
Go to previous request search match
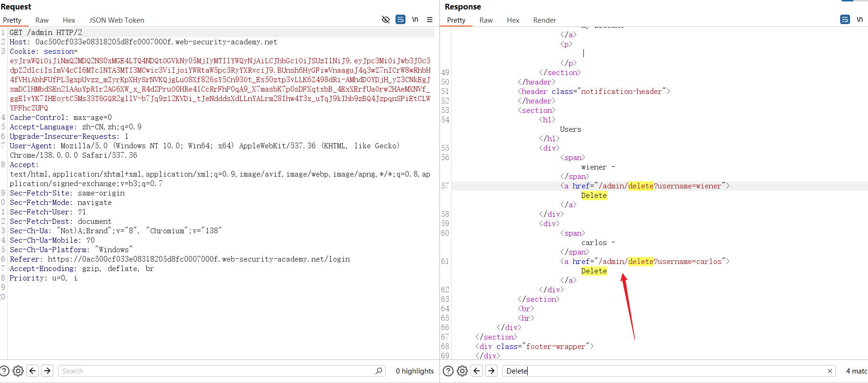(x=33, y=371)
